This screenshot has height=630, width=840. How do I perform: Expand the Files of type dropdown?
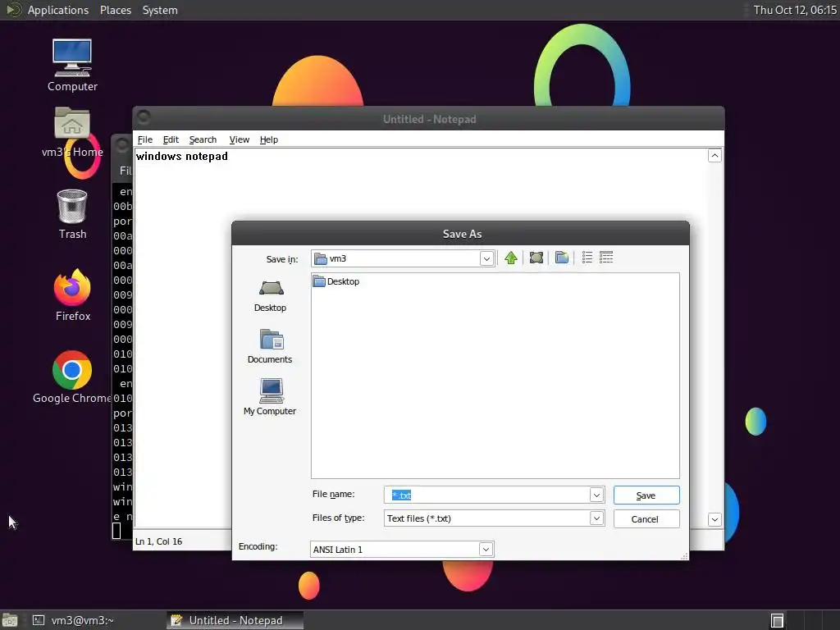[596, 518]
